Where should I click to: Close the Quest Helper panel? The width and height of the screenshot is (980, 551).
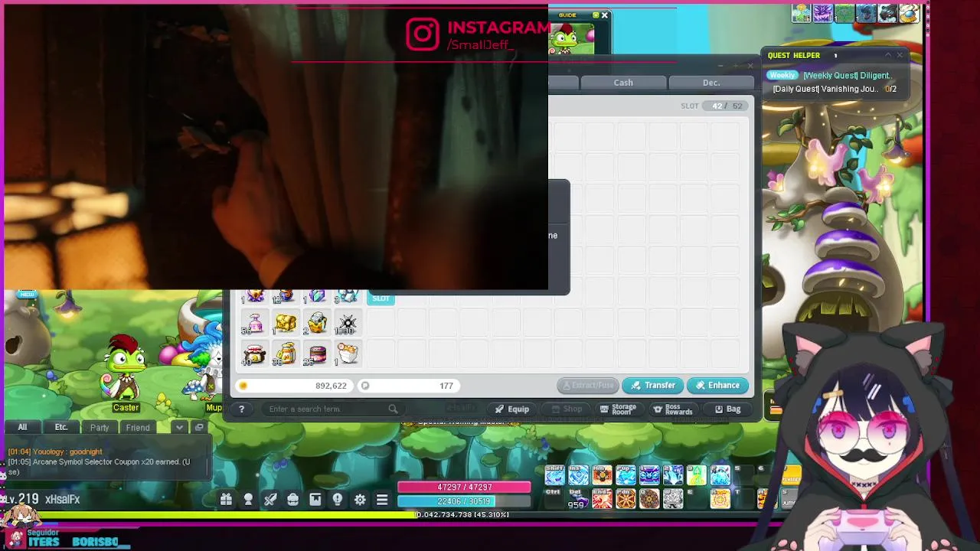(x=900, y=55)
